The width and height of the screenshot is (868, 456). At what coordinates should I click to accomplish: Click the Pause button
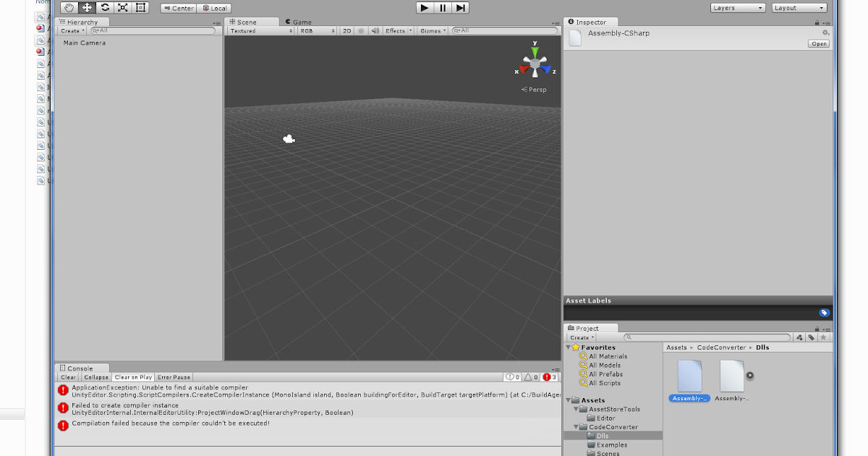443,8
